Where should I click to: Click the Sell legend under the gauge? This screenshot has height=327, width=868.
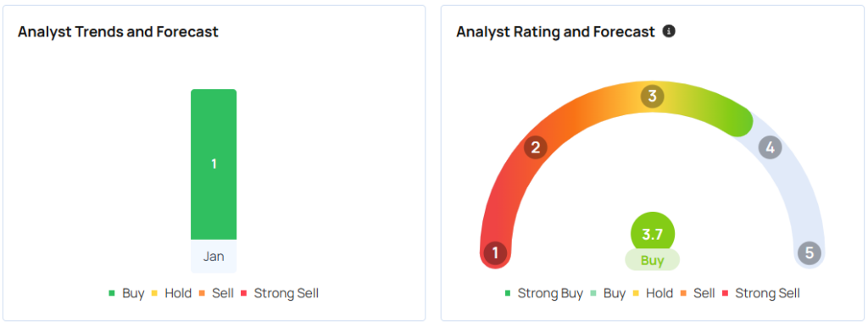pyautogui.click(x=698, y=293)
